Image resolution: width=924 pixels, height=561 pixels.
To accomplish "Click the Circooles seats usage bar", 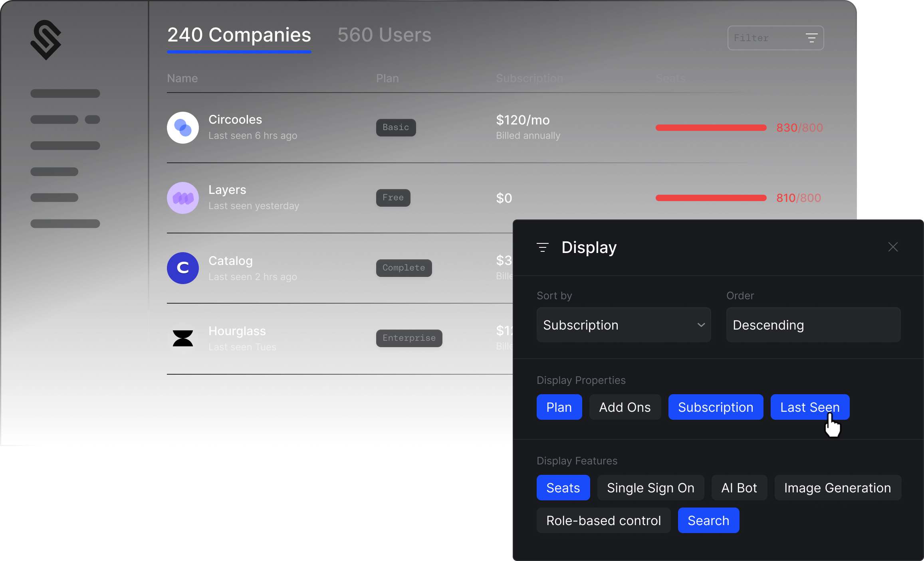I will point(711,128).
